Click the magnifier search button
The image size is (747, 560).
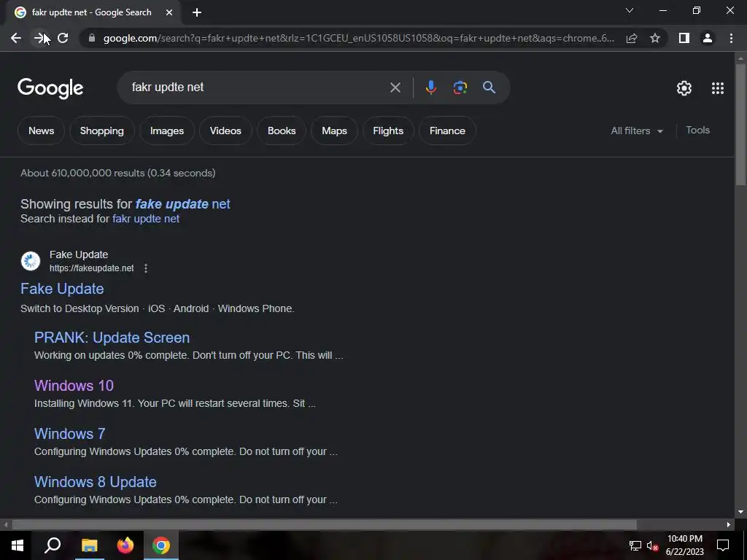489,87
